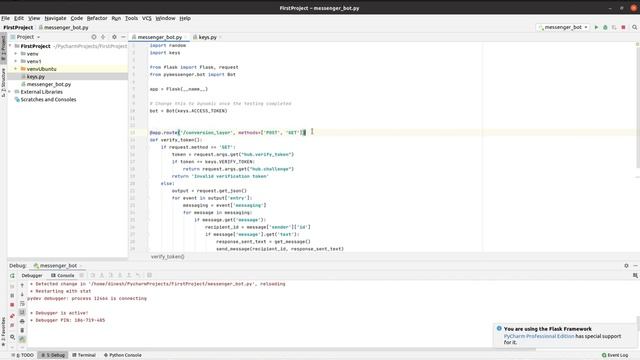Click Run with Coverage icon in top toolbar

coord(614,27)
